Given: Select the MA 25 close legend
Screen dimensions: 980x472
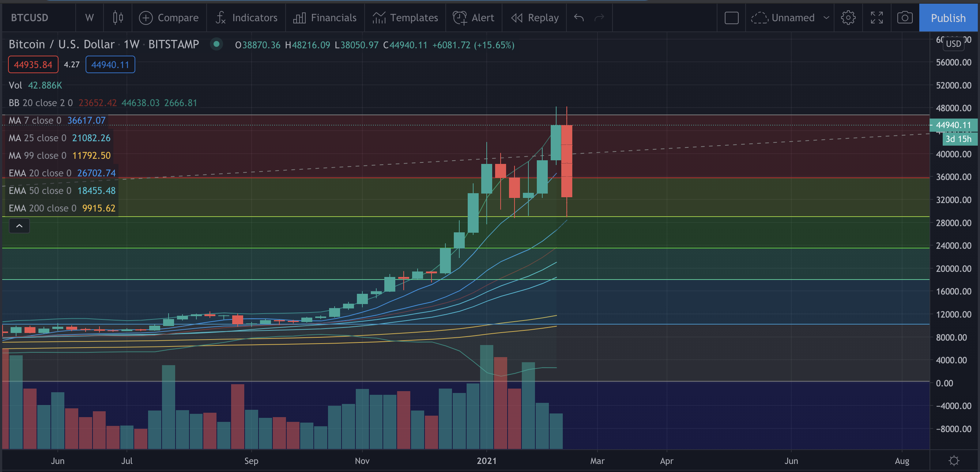Looking at the screenshot, I should point(59,138).
